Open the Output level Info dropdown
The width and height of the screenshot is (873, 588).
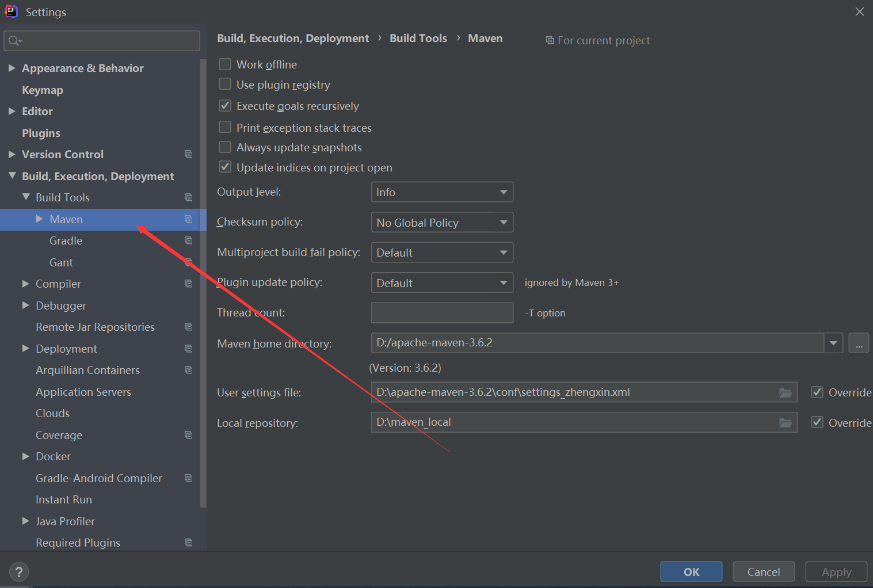click(x=442, y=192)
